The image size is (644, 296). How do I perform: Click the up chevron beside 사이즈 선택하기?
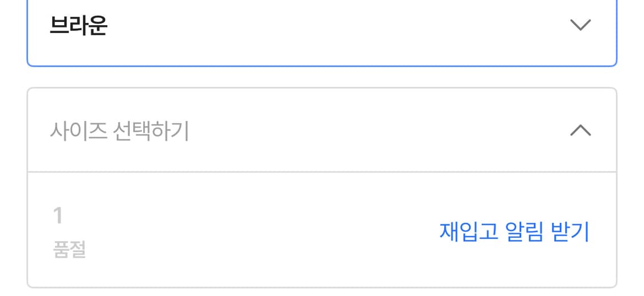click(580, 131)
